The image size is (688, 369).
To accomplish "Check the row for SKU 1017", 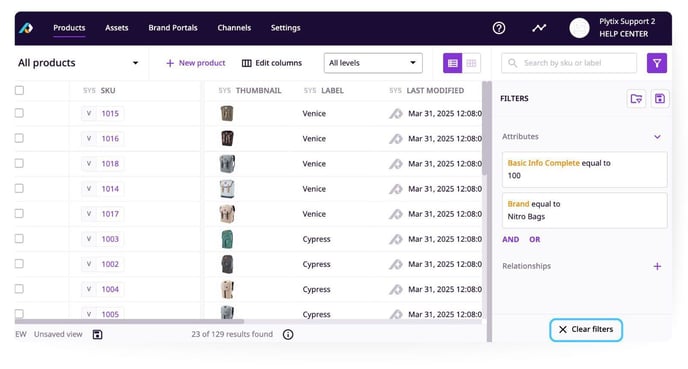I will coord(19,214).
